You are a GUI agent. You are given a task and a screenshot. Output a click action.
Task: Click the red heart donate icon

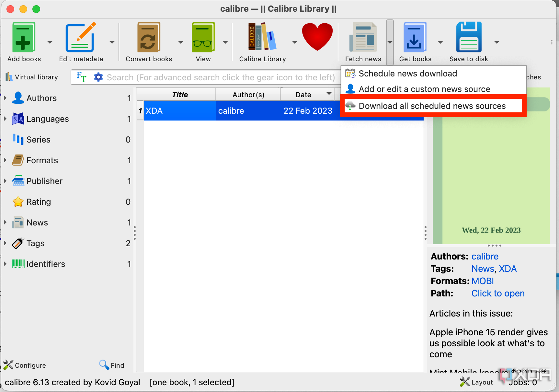click(317, 36)
